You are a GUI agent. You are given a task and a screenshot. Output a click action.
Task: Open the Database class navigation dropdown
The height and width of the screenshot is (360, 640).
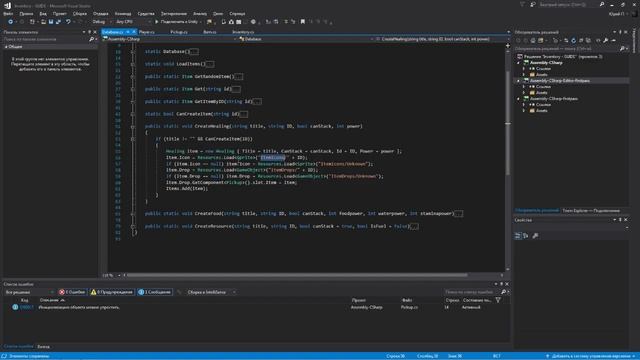(306, 39)
